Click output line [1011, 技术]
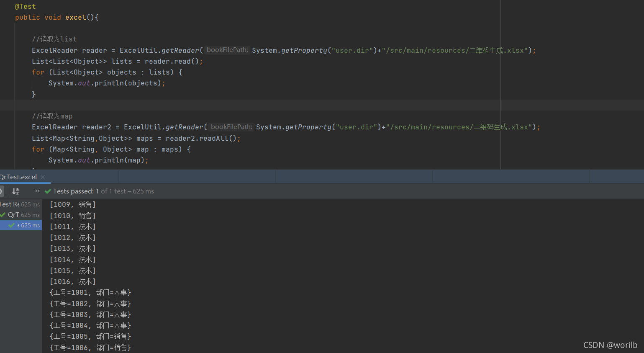Viewport: 644px width, 353px height. 73,227
